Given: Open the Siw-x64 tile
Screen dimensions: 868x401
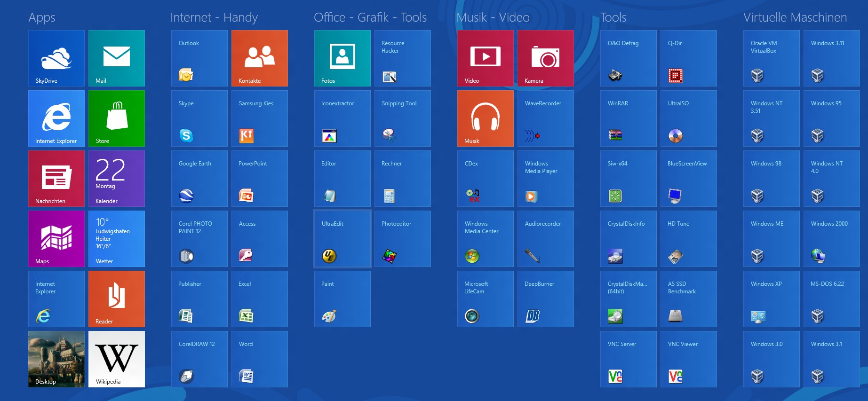Looking at the screenshot, I should tap(629, 179).
